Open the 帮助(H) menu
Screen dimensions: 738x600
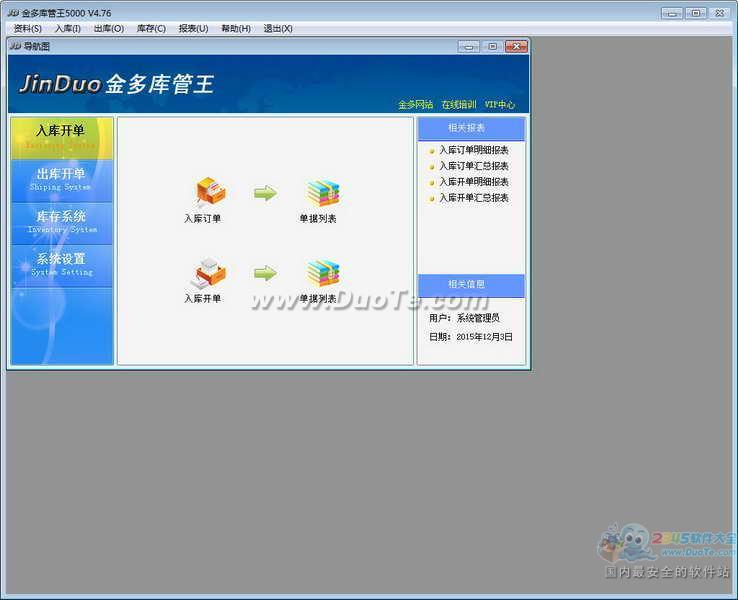(x=236, y=29)
